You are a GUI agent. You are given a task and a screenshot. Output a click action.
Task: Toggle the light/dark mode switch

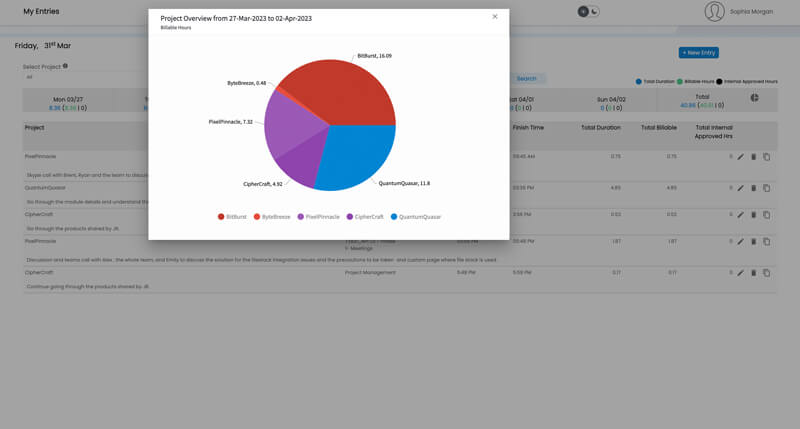[x=589, y=11]
